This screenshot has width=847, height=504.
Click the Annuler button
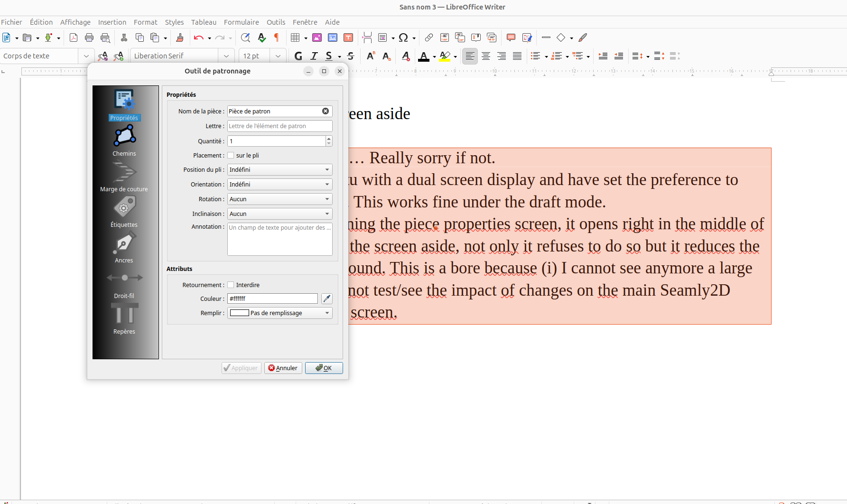pyautogui.click(x=283, y=368)
